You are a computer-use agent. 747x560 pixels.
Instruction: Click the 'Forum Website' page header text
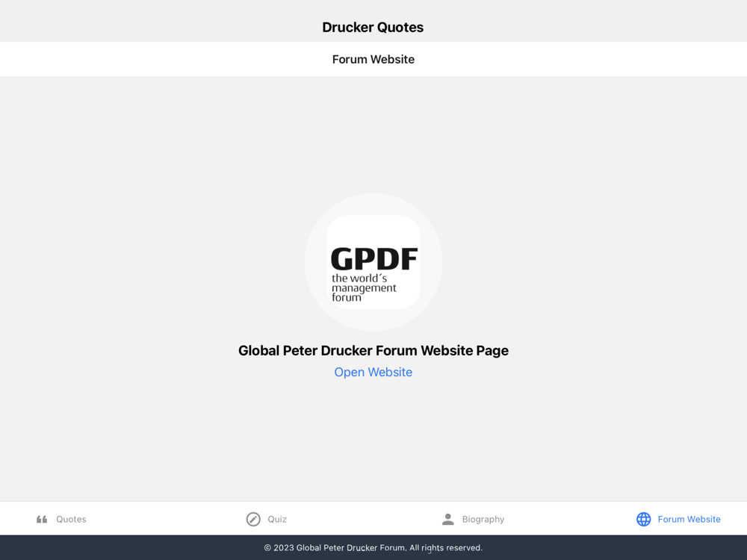tap(373, 59)
